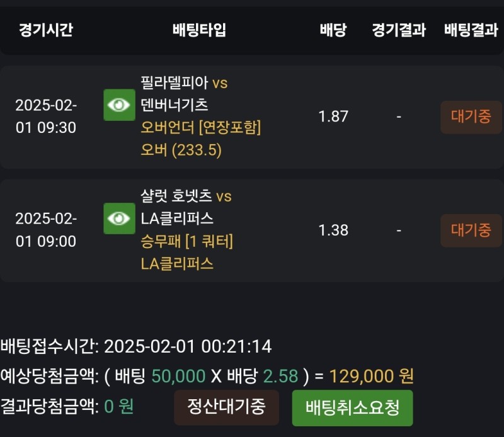Click the eye icon for the 샬럿 호넷츠 match
This screenshot has width=504, height=437.
(x=119, y=219)
